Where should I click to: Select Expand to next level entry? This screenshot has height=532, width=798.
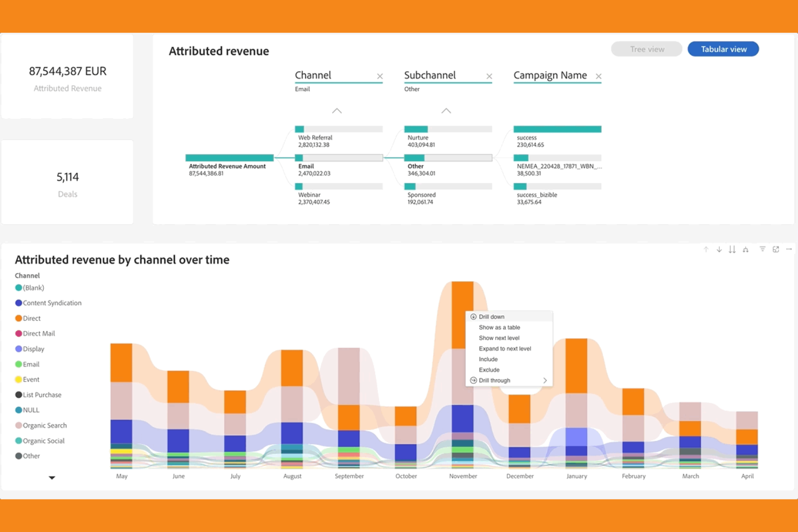(508, 349)
